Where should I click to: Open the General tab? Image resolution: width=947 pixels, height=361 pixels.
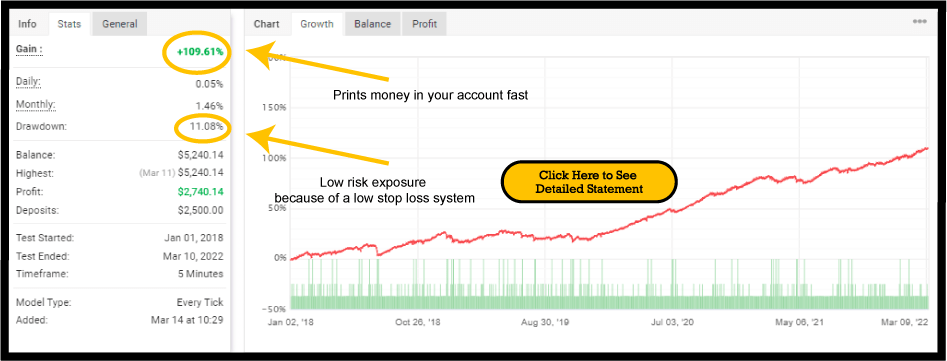coord(120,24)
